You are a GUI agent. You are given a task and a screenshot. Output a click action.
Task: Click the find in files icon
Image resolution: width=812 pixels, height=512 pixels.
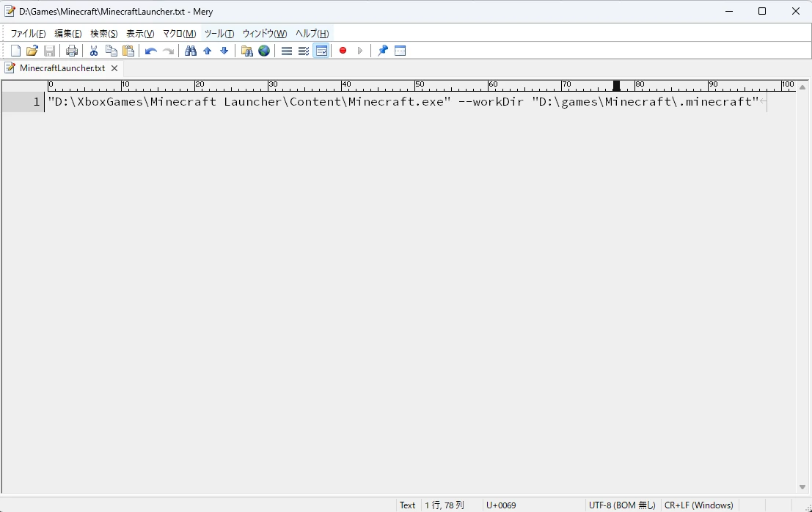pyautogui.click(x=247, y=51)
